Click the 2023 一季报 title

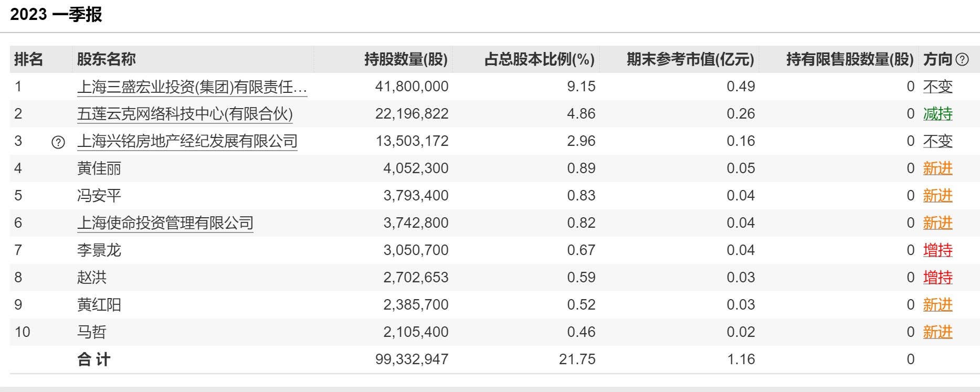tap(56, 15)
